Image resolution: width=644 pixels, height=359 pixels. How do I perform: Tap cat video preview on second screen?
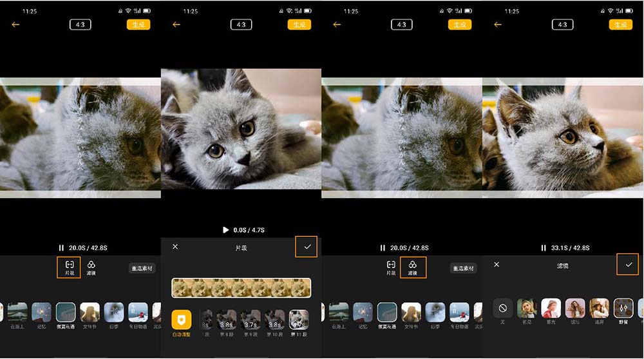[241, 129]
